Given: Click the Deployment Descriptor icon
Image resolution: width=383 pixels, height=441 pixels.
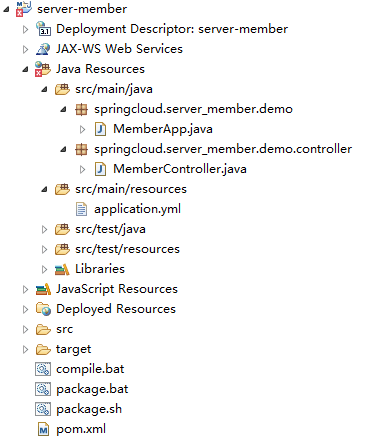Looking at the screenshot, I should pyautogui.click(x=43, y=29).
